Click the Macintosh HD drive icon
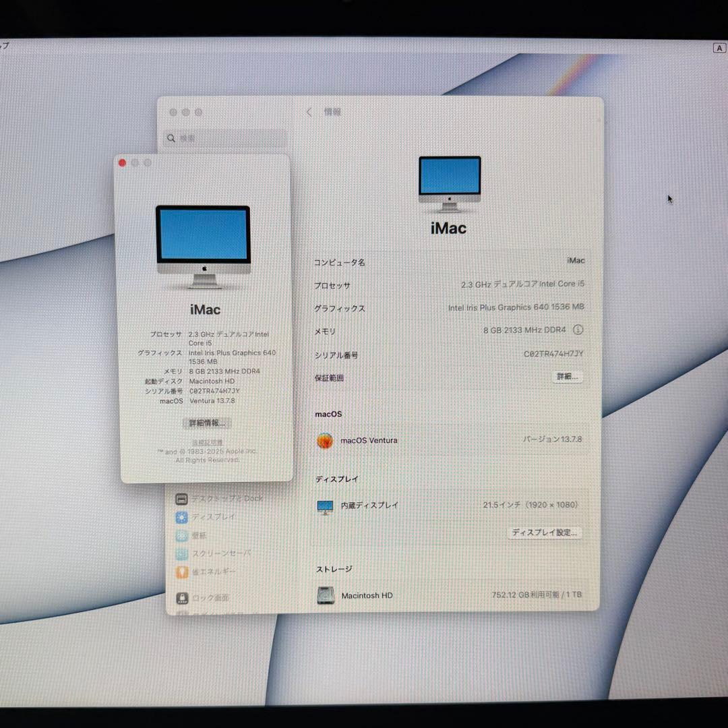Screen dimensions: 728x728 click(x=326, y=595)
